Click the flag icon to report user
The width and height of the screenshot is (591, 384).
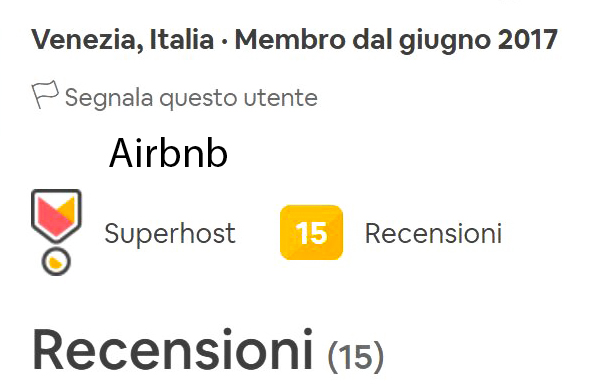click(45, 95)
